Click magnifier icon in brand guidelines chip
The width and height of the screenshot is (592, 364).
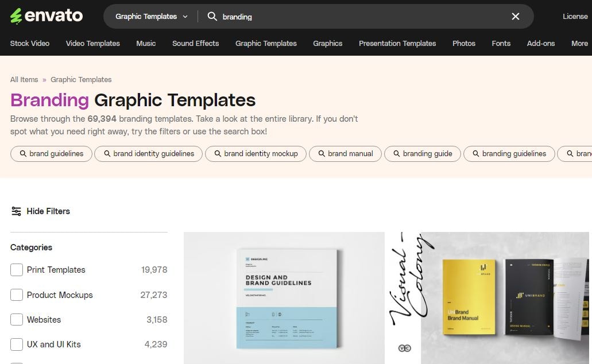point(23,154)
